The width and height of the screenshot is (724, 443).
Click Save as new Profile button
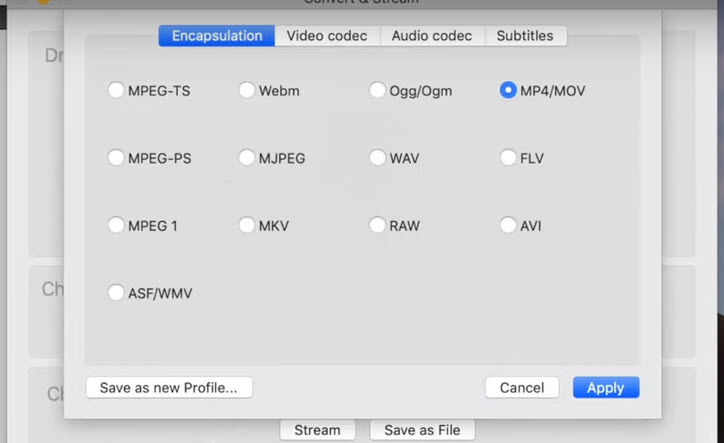coord(169,387)
